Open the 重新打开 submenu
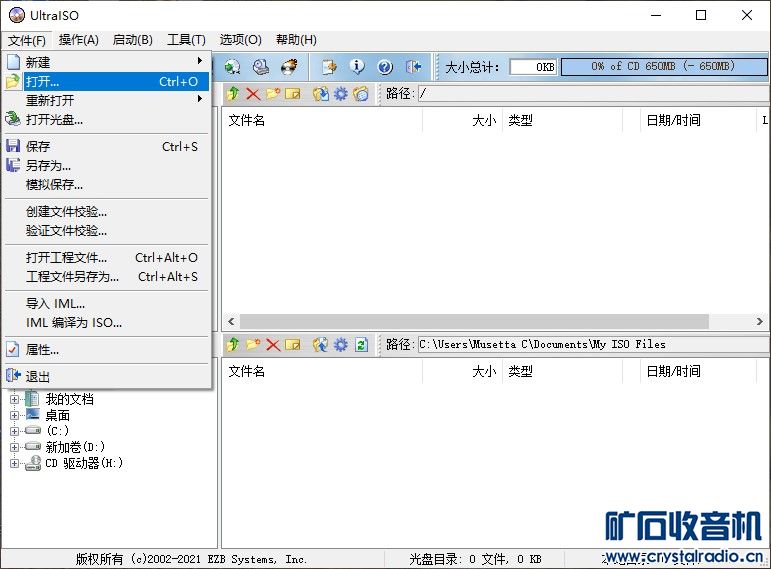771x569 pixels. pos(107,100)
